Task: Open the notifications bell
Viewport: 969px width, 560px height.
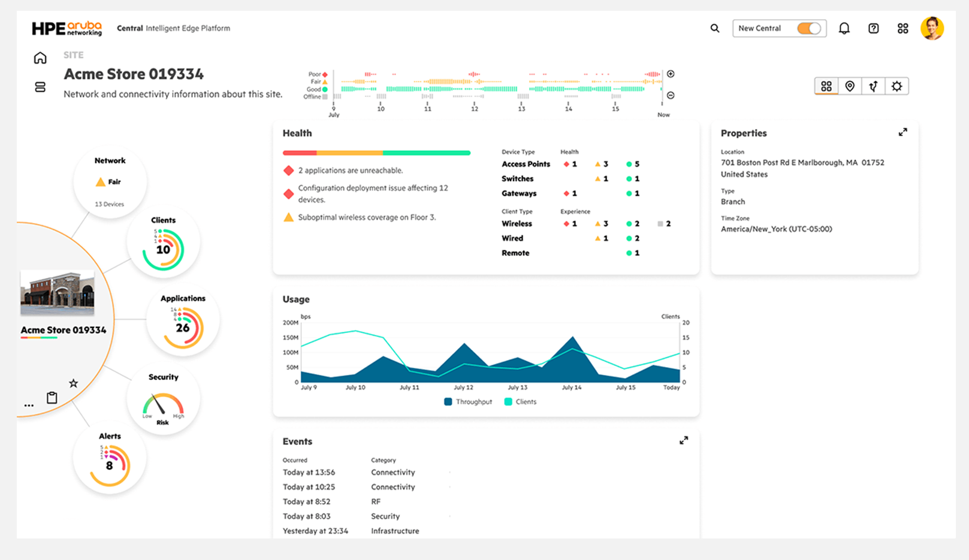Action: click(x=844, y=28)
